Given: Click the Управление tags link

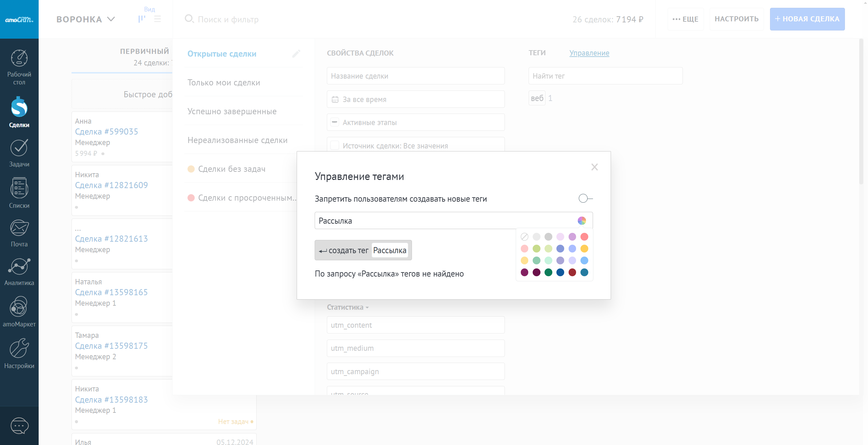Looking at the screenshot, I should click(x=589, y=53).
